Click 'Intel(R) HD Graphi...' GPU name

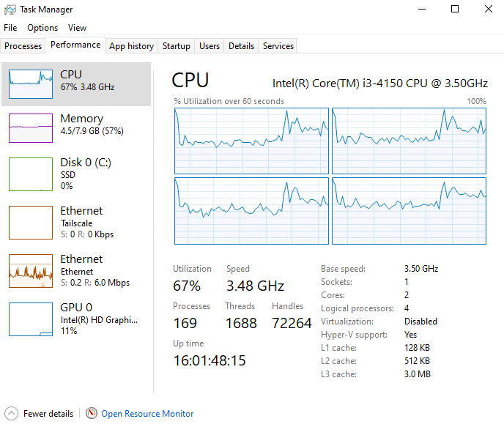99,320
